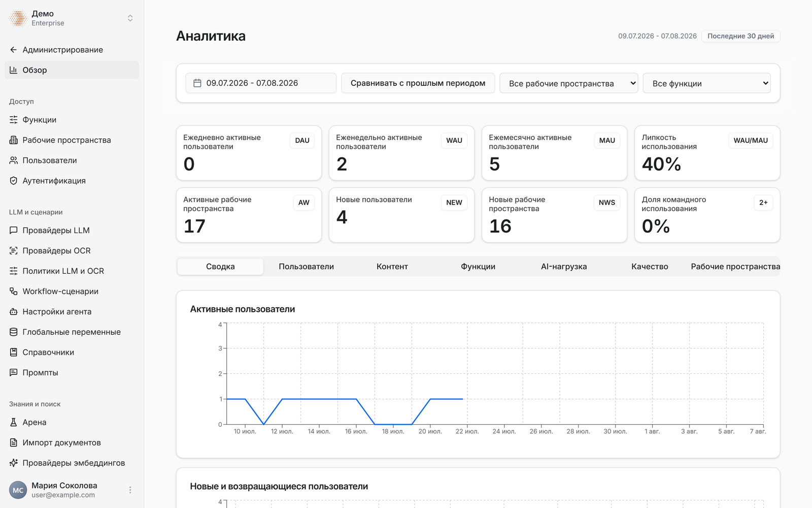The width and height of the screenshot is (812, 508).
Task: Open the AI-нагрузка tab
Action: 564,267
